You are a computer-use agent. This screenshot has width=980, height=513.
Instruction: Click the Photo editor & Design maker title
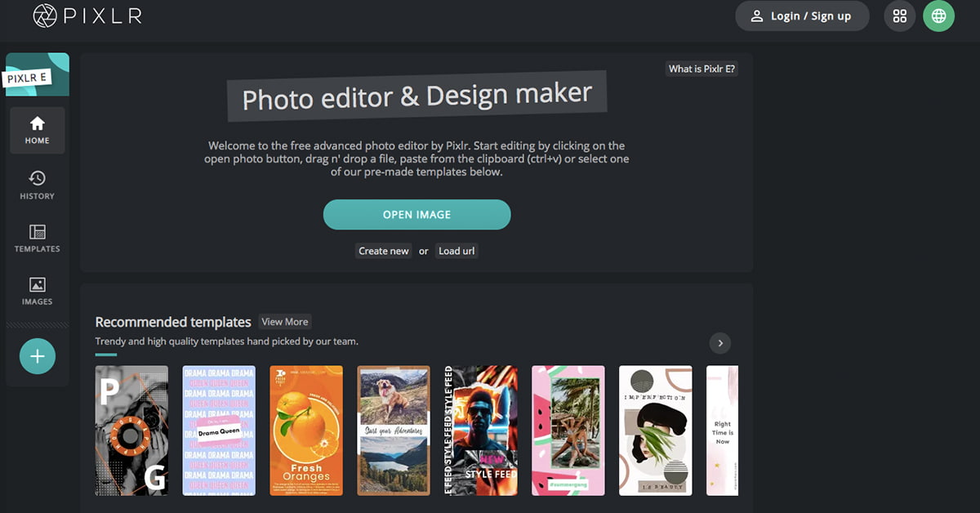tap(416, 96)
